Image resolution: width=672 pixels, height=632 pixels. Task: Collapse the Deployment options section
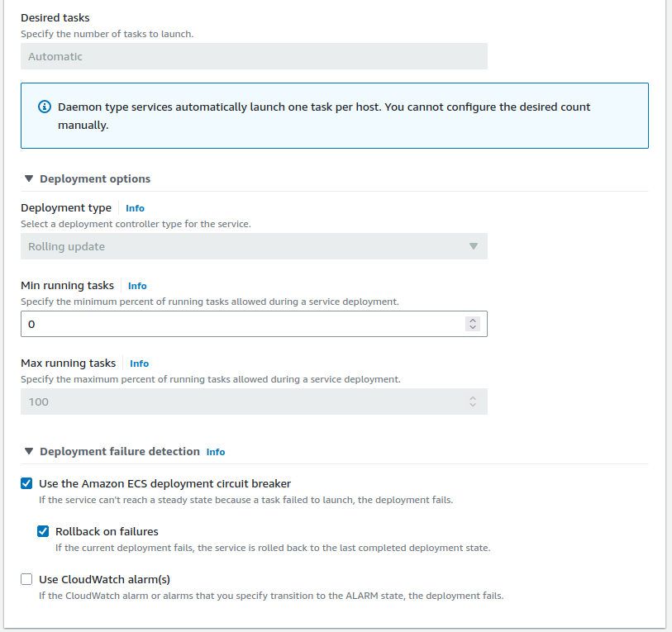pos(29,178)
